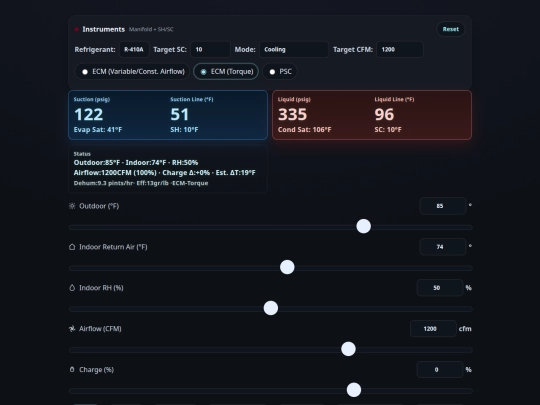Click the Outdoor value box showing 85
540x405 pixels.
[443, 206]
